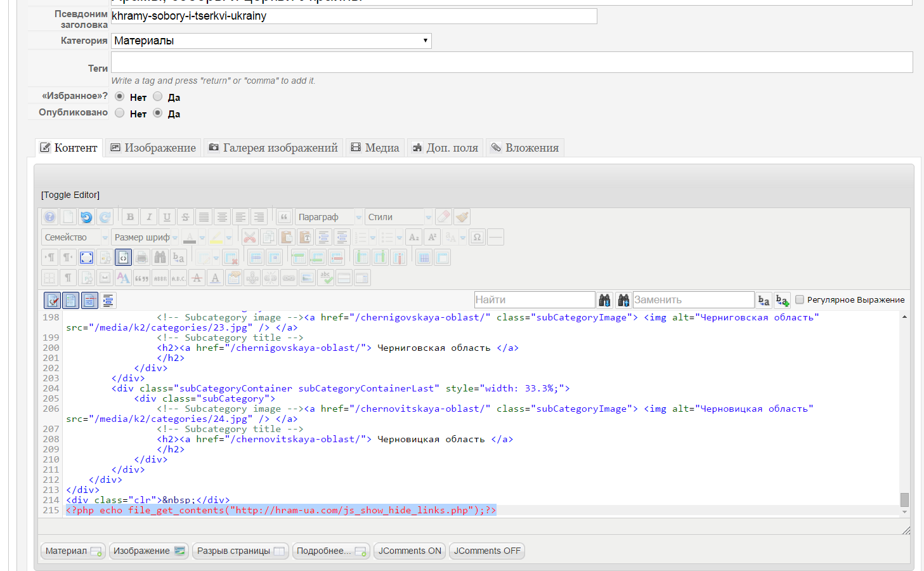Click the spellcheck abc icon

[325, 278]
